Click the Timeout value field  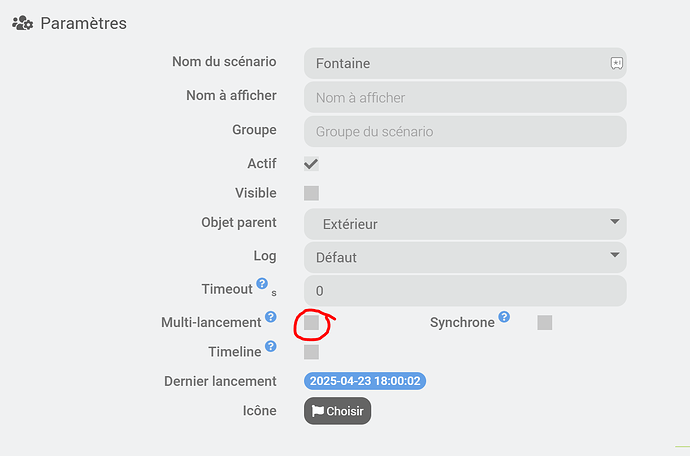point(465,291)
